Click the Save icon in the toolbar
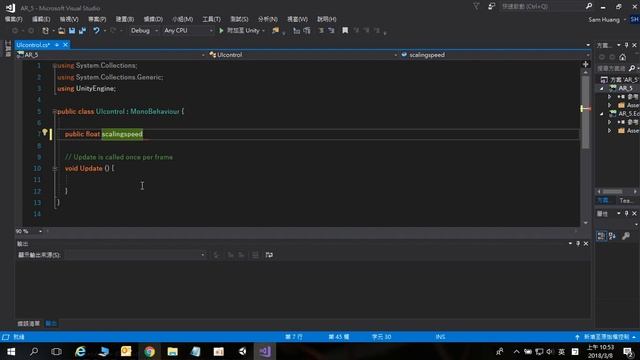The height and width of the screenshot is (360, 640). coord(72,31)
